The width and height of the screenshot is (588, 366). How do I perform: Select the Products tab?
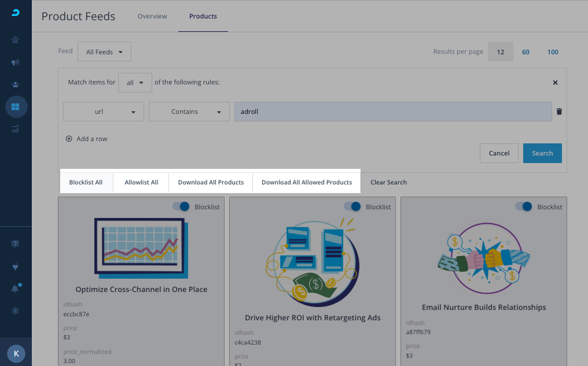[203, 16]
